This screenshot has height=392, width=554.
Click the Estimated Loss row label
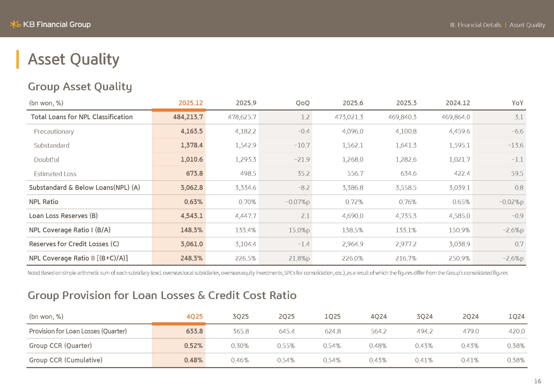[x=55, y=174]
